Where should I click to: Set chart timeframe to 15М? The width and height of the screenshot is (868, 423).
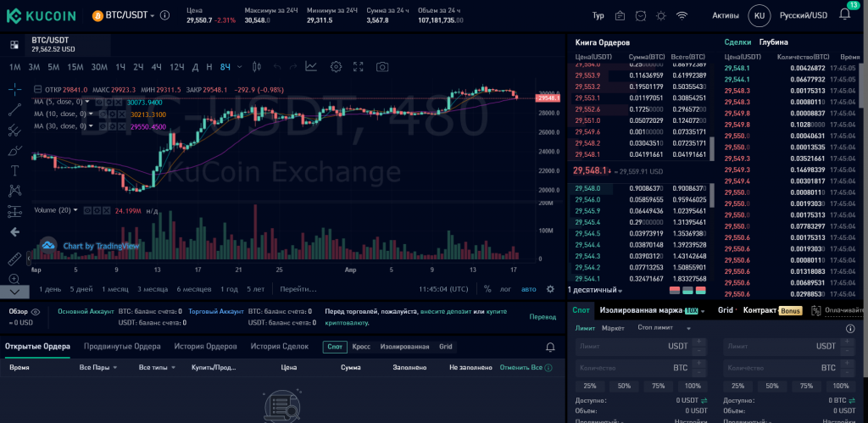click(75, 67)
